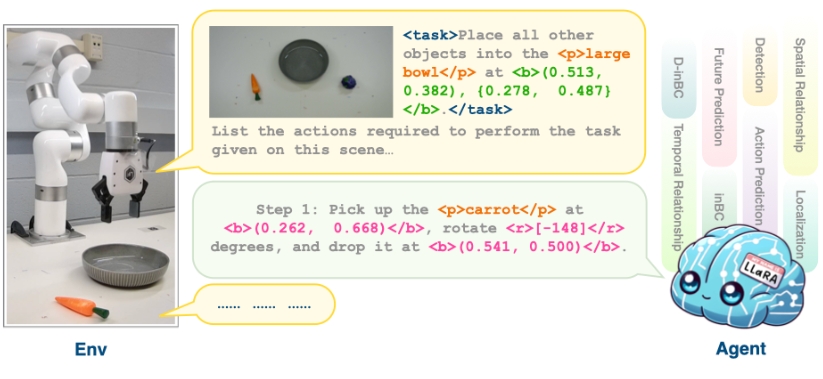Select the Temporal Relationship label
Image resolution: width=823 pixels, height=379 pixels.
tap(679, 187)
